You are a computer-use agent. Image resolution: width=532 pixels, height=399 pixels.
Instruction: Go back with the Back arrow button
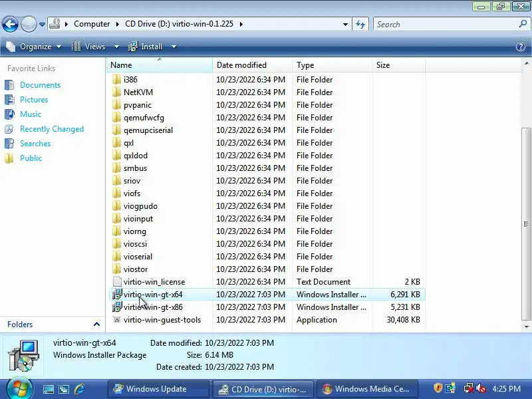coord(10,24)
